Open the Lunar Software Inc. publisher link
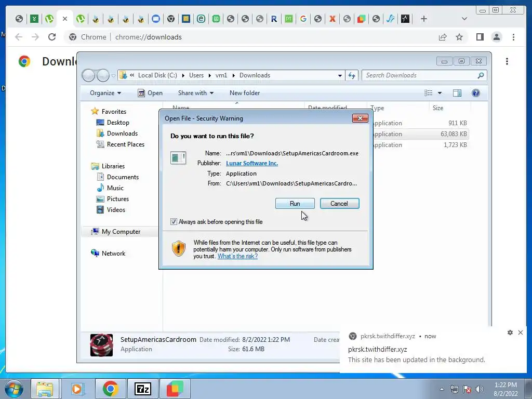 coord(252,163)
